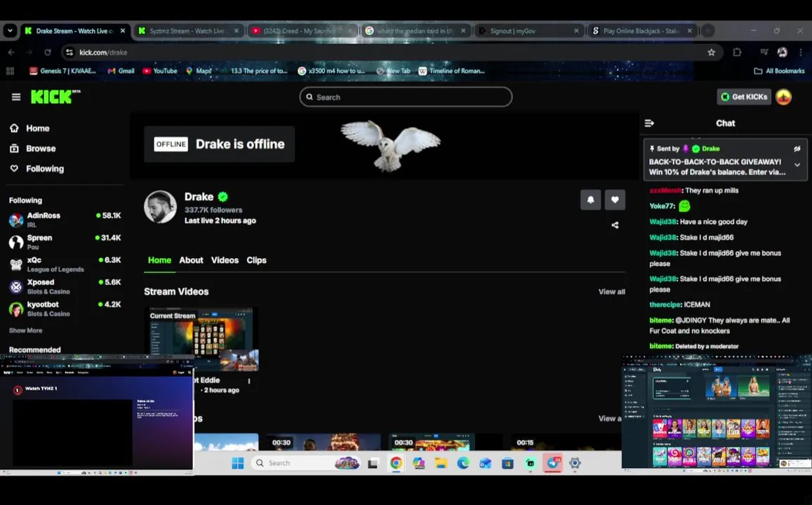Open YouTube bookmark

coord(159,71)
